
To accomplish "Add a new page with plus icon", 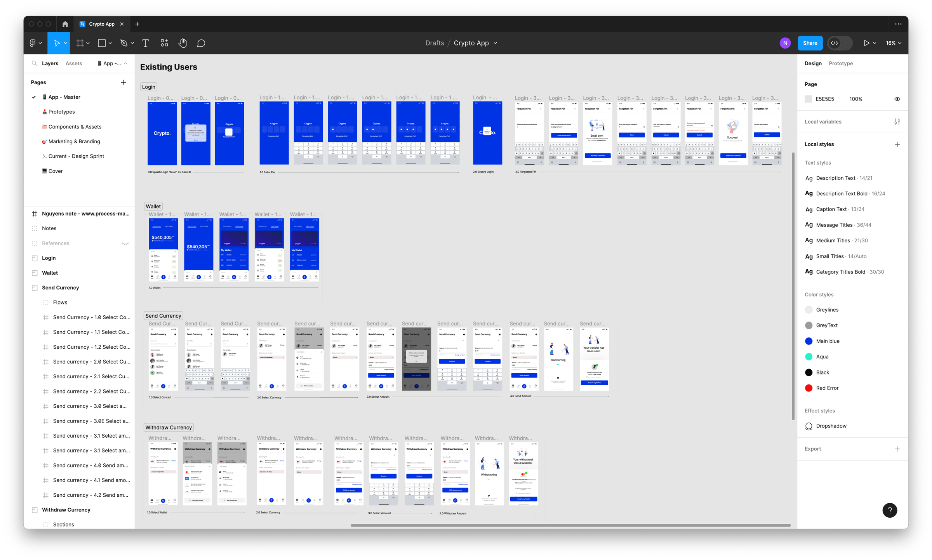I will coord(123,82).
